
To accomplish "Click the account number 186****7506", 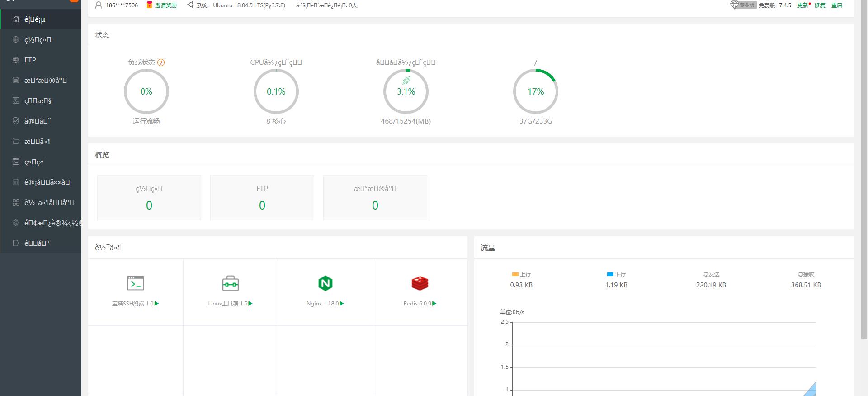I will [x=122, y=5].
